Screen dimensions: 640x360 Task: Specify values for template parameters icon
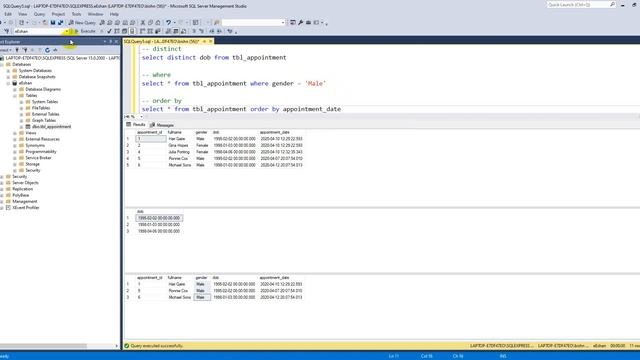tap(230, 31)
